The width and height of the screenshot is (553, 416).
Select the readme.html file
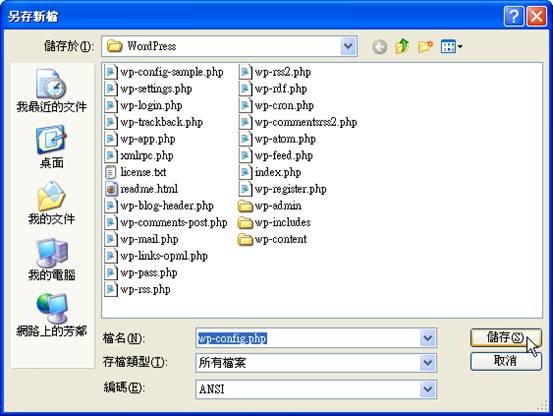(141, 189)
